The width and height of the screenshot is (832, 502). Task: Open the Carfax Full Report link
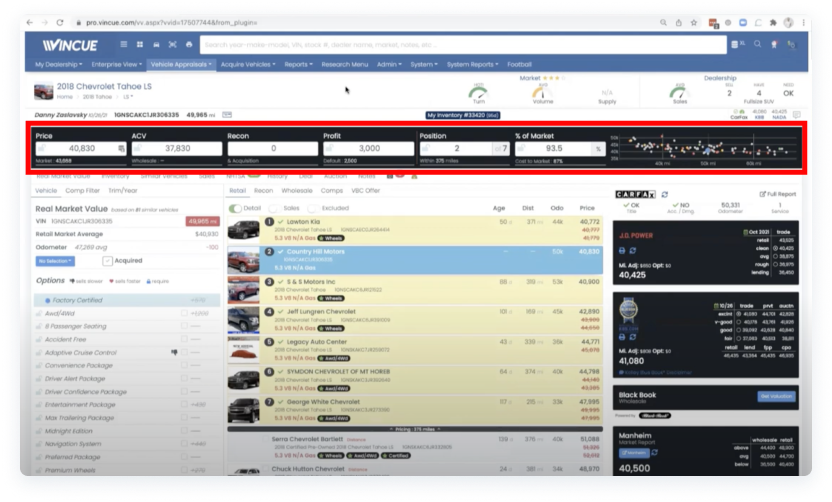(x=778, y=194)
